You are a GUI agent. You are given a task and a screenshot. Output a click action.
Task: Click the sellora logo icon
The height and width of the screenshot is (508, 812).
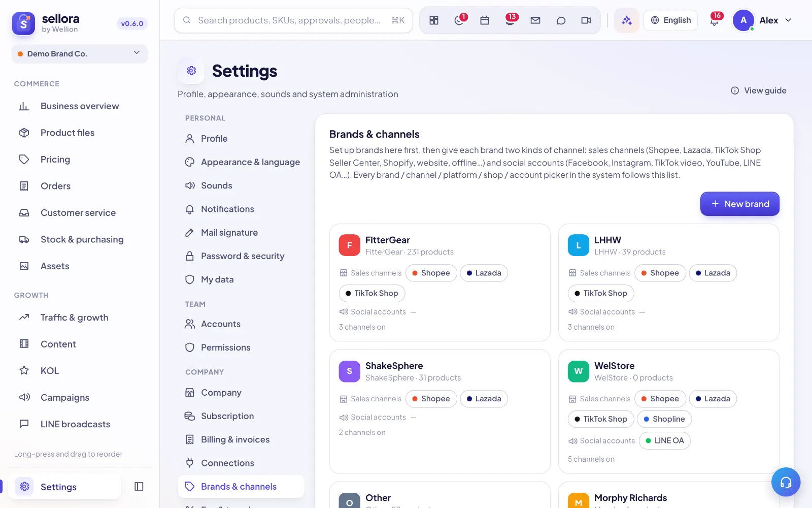23,23
